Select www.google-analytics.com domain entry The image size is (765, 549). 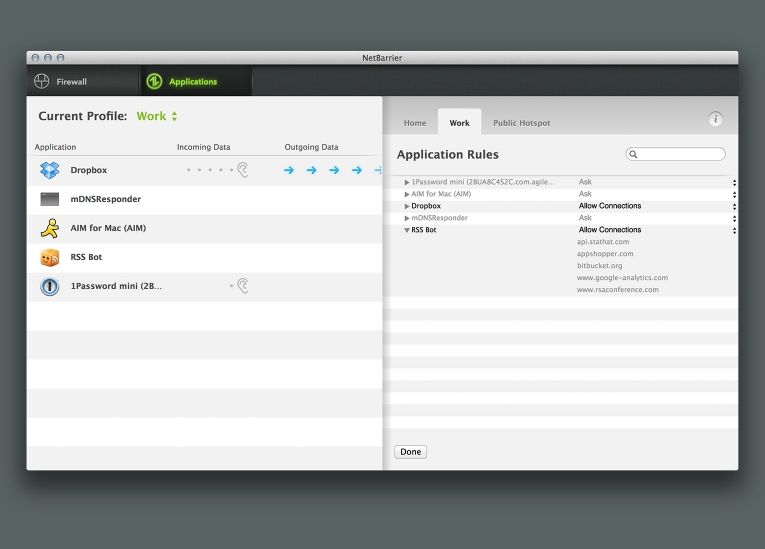(623, 278)
